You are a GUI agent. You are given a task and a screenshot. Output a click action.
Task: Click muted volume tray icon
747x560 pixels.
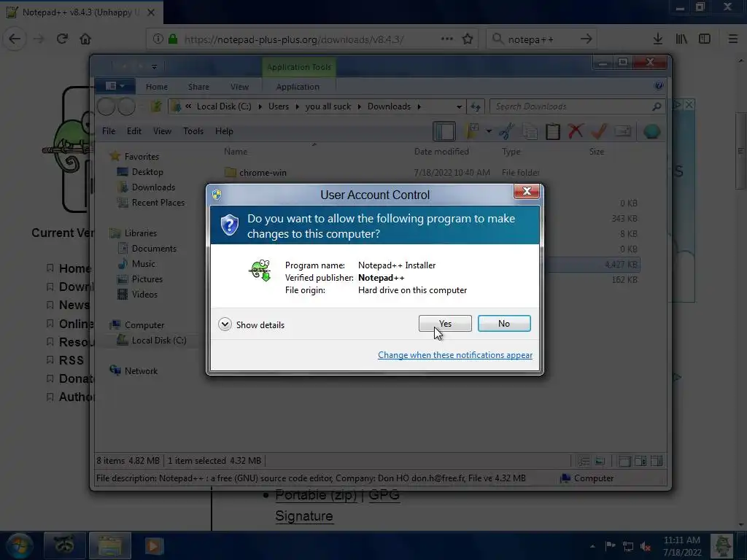click(x=646, y=546)
